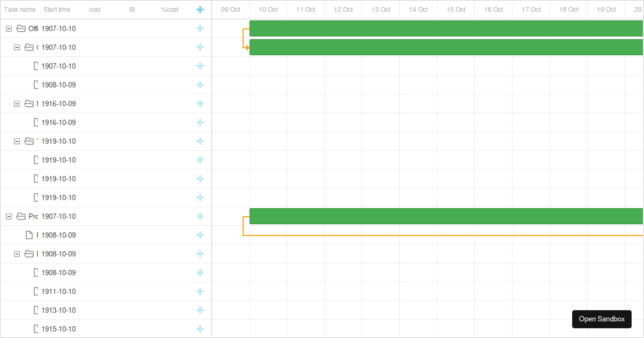
Task: Click the plus icon on the first 1919-10-10 row
Action: point(200,160)
